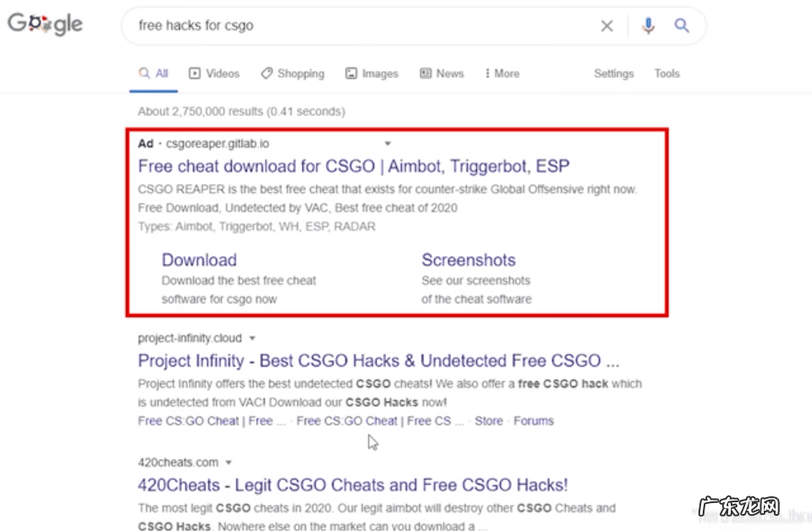Expand the More search options menu

click(502, 74)
